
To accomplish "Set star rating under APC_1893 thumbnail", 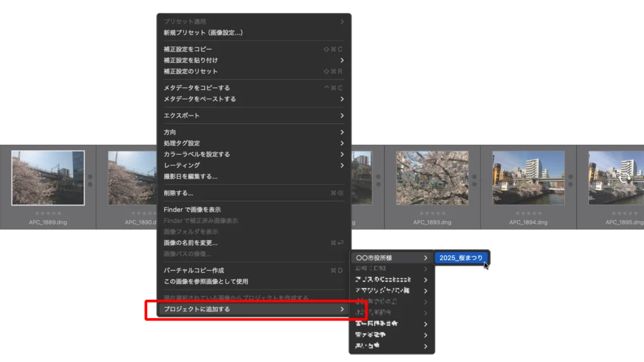I will pos(431,214).
